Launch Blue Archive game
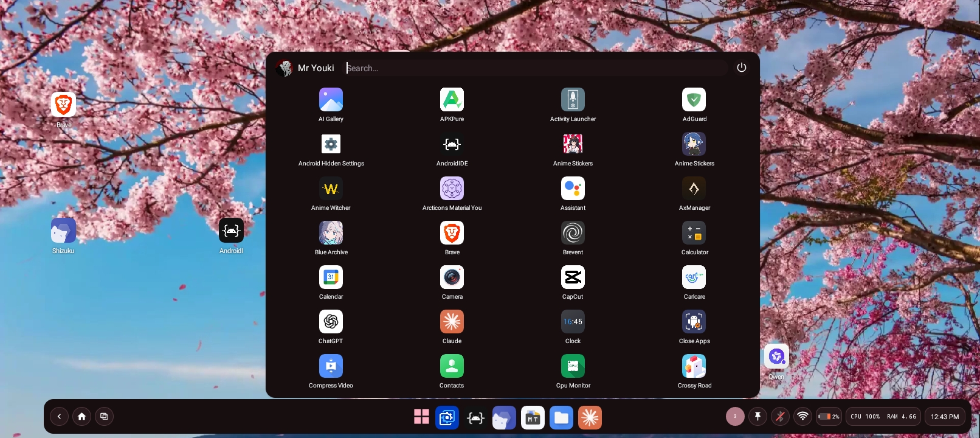 [x=331, y=233]
